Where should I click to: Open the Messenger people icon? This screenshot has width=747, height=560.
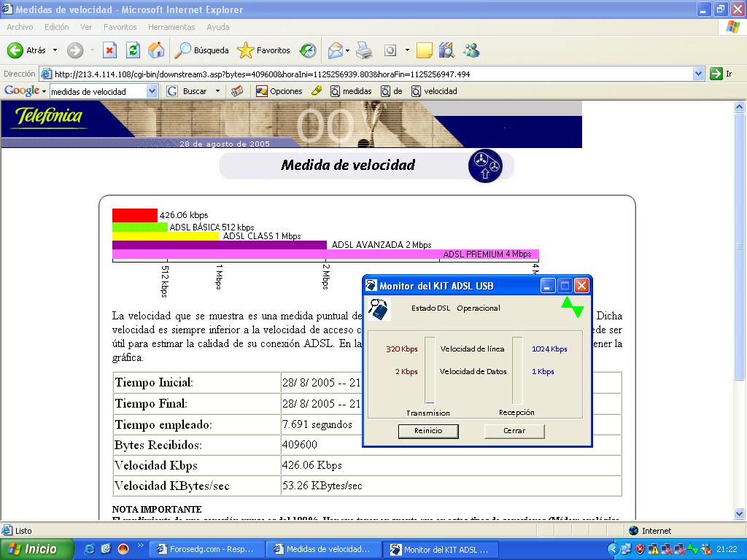point(471,50)
